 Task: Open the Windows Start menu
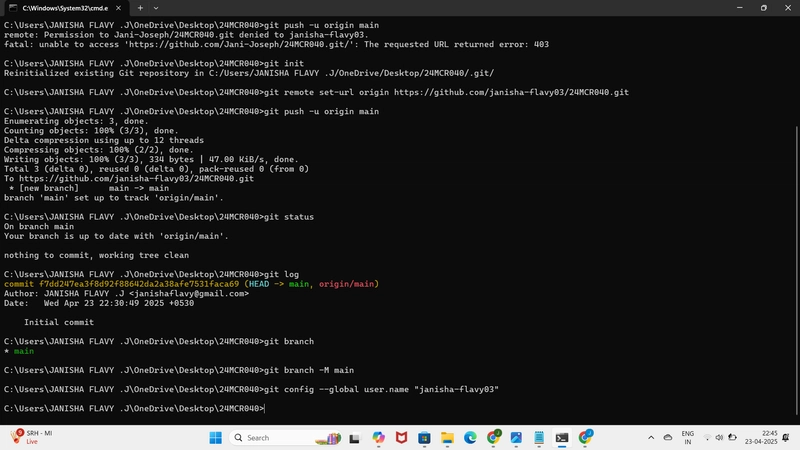pos(216,438)
